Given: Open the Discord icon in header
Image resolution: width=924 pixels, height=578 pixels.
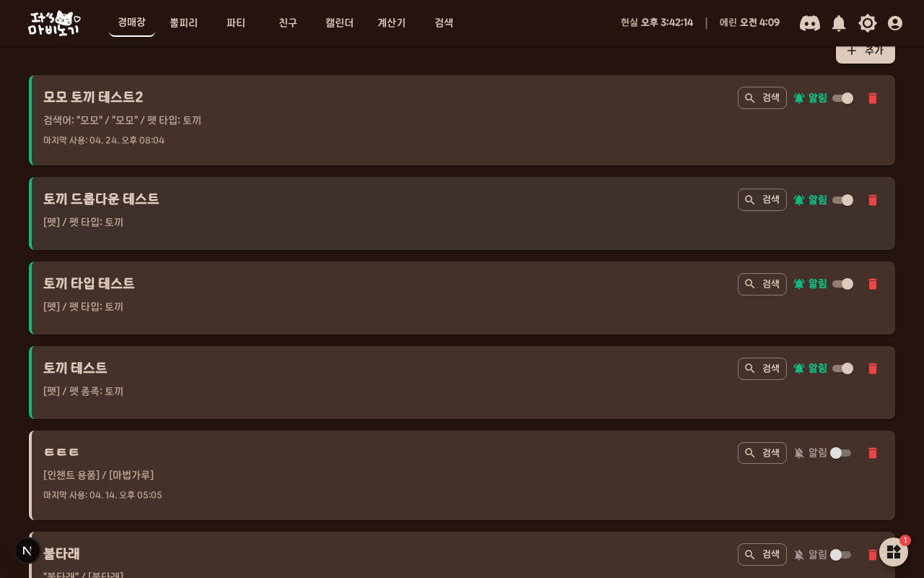Looking at the screenshot, I should 810,23.
